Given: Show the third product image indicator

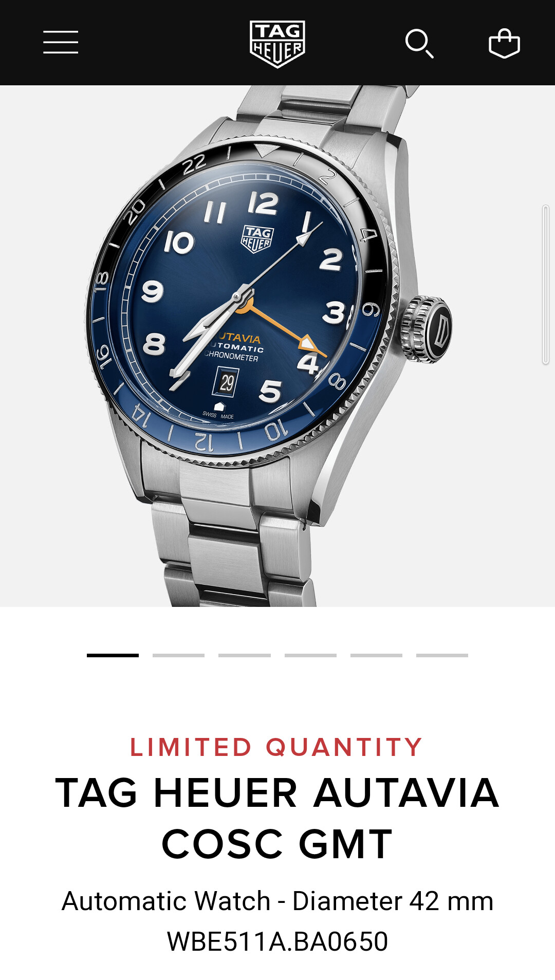Looking at the screenshot, I should click(x=245, y=655).
